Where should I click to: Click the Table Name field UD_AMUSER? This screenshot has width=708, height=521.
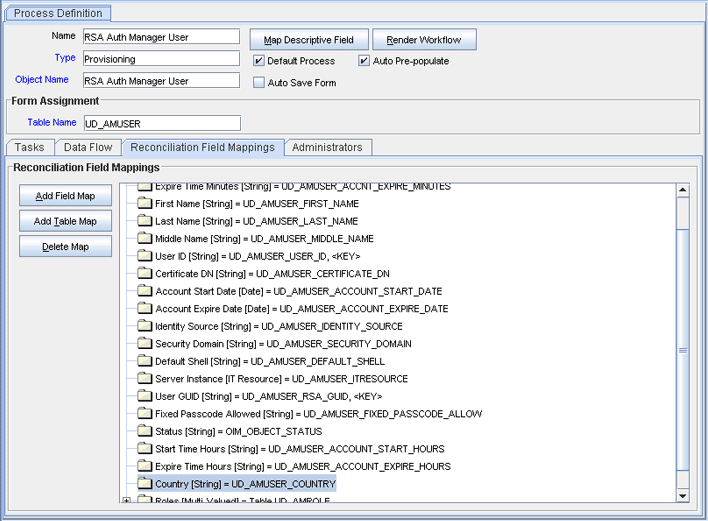[x=163, y=123]
